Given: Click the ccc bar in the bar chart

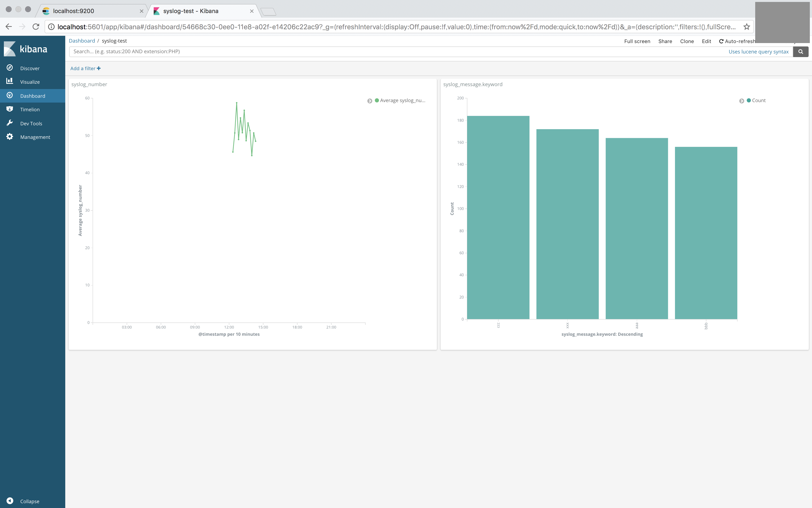Looking at the screenshot, I should (x=498, y=217).
